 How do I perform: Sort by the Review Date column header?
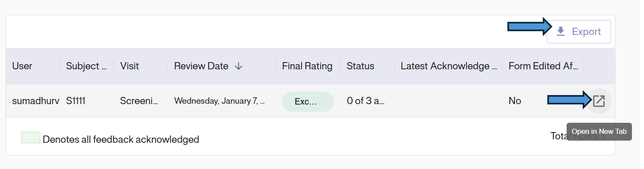[x=201, y=66]
